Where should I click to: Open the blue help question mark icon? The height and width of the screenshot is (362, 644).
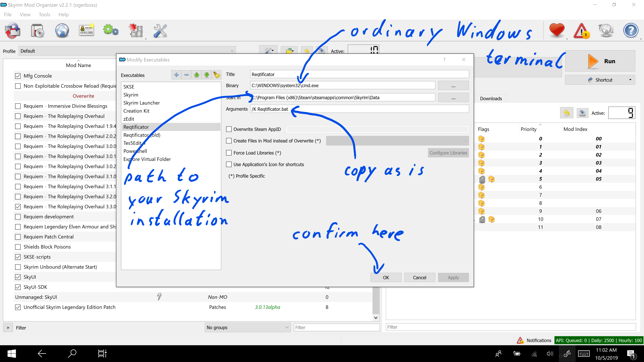point(631,31)
